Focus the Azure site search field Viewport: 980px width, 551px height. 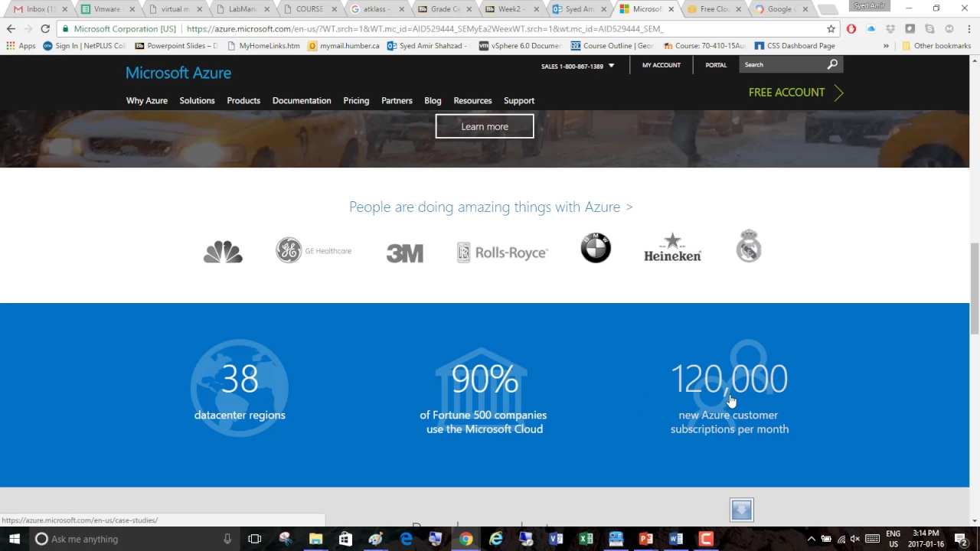click(782, 64)
